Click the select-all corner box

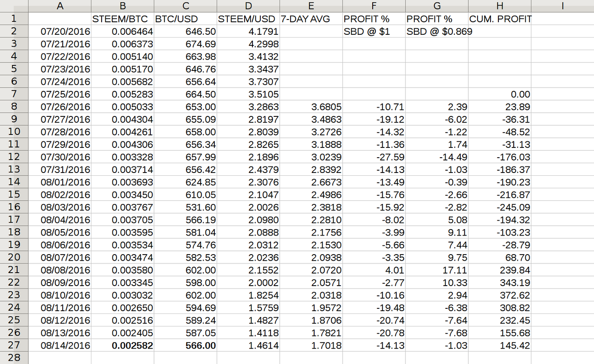[14, 6]
